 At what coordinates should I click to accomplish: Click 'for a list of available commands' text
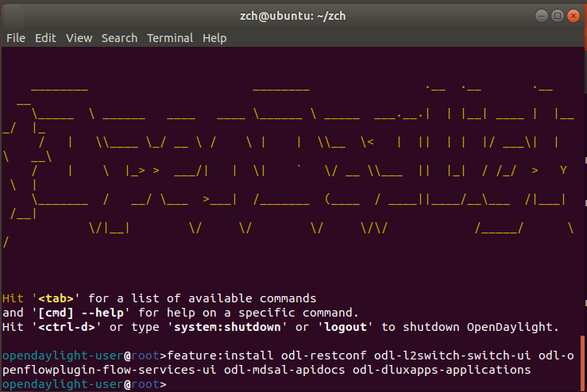[x=203, y=298]
